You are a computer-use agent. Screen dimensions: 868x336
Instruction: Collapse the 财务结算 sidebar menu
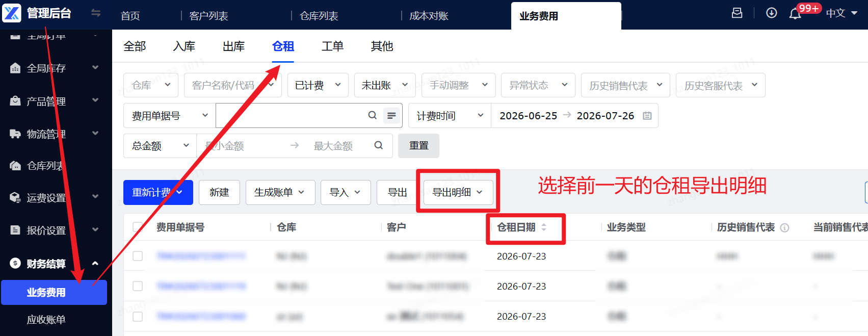coord(95,263)
